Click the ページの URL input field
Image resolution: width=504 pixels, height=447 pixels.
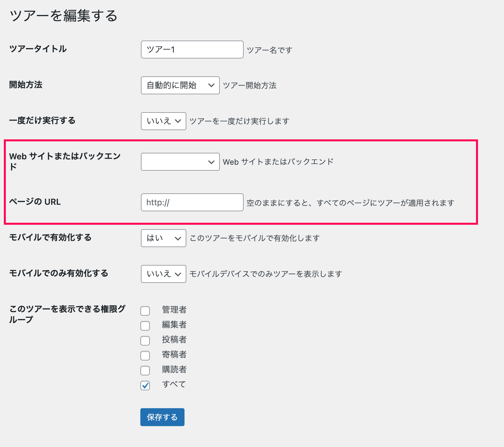tap(192, 202)
